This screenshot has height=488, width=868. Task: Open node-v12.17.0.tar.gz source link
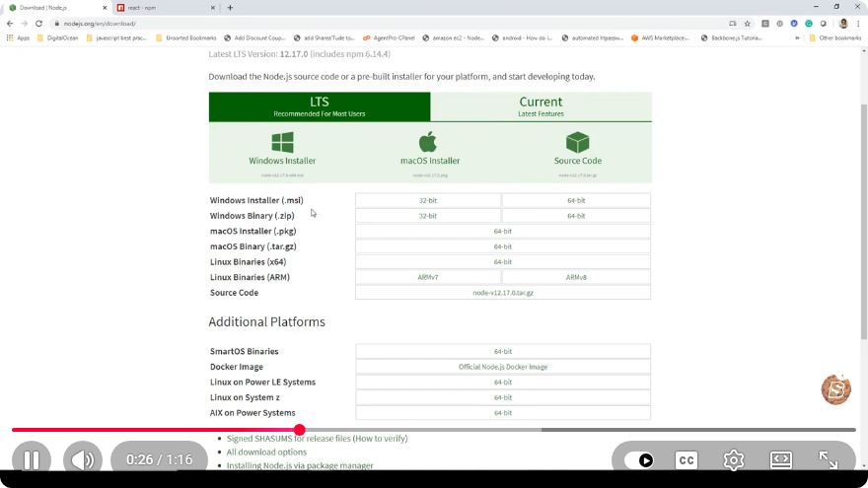[503, 293]
